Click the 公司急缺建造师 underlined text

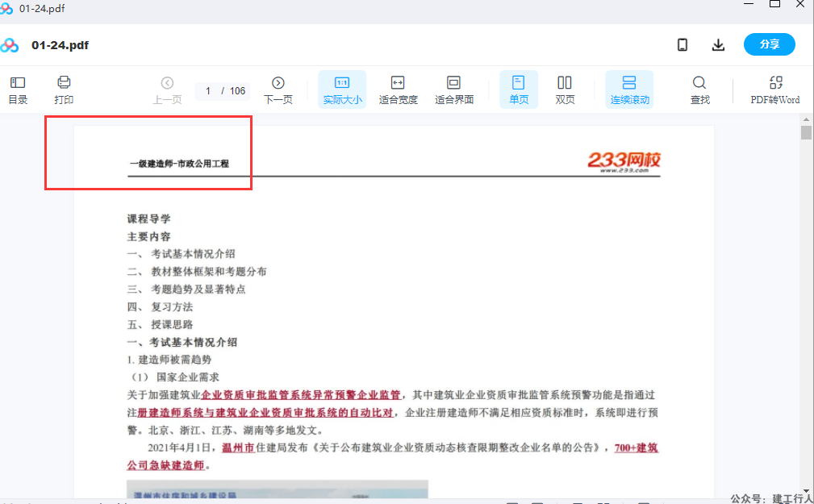pyautogui.click(x=165, y=465)
